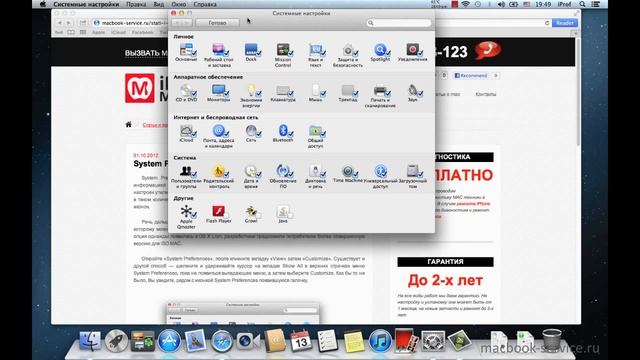Open Notification Center from menu bar

pyautogui.click(x=596, y=4)
